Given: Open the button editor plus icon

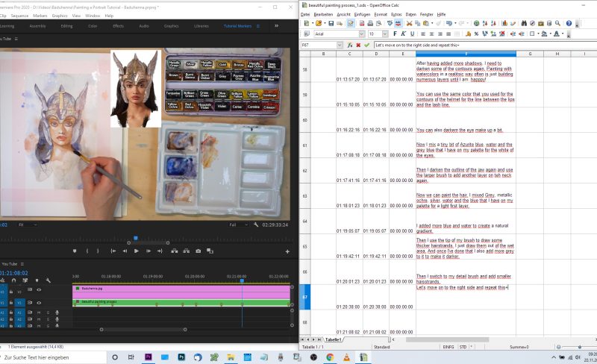Looking at the screenshot, I should (287, 251).
